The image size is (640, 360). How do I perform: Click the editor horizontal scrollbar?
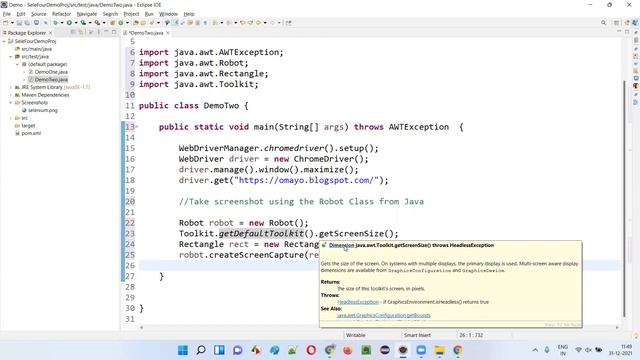click(x=379, y=327)
